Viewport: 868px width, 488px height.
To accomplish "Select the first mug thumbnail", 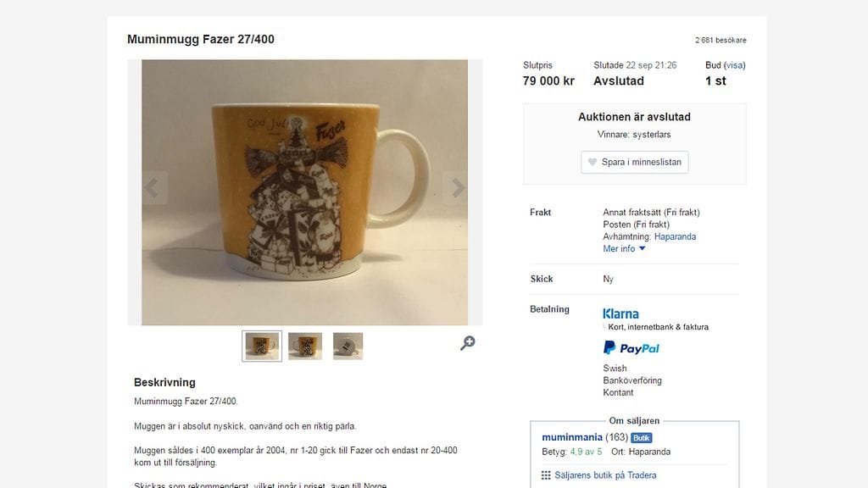I will point(260,345).
